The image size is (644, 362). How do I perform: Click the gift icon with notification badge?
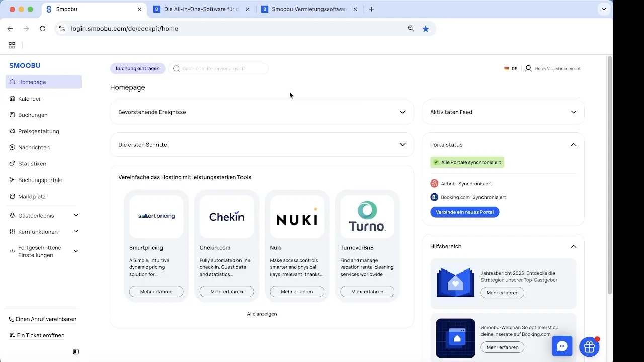point(589,346)
